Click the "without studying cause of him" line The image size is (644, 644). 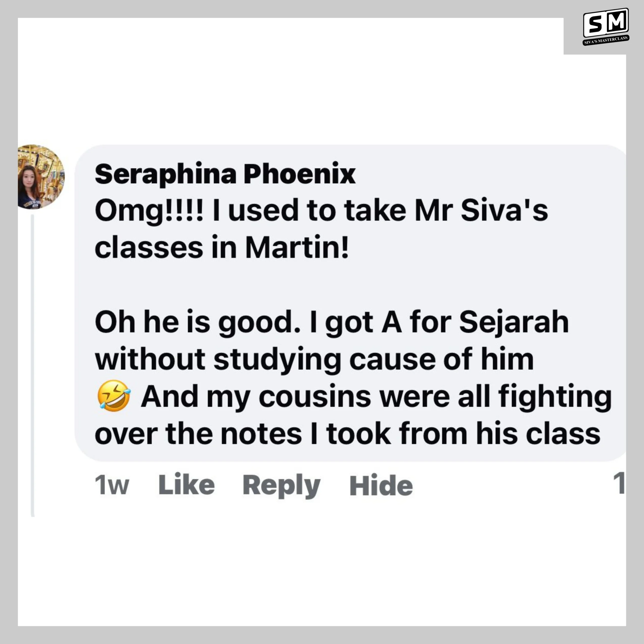click(314, 359)
